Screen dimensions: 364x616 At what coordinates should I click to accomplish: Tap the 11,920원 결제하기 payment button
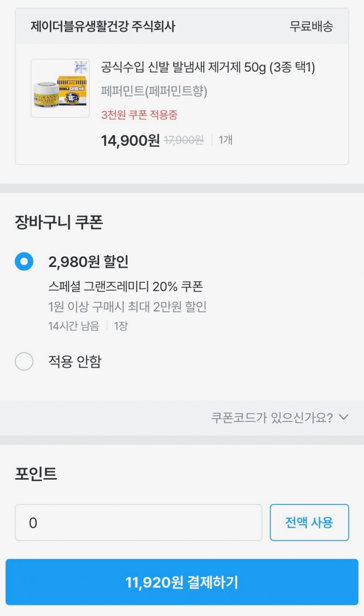[182, 582]
